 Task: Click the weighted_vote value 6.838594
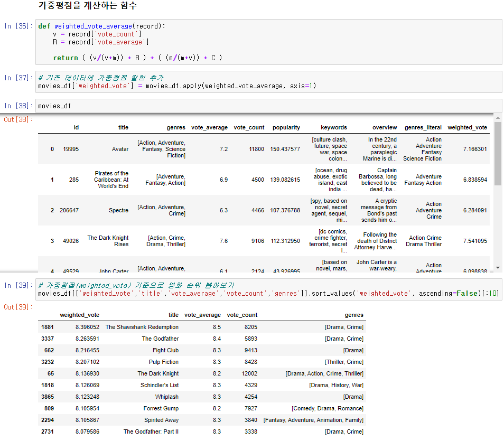[x=475, y=180]
